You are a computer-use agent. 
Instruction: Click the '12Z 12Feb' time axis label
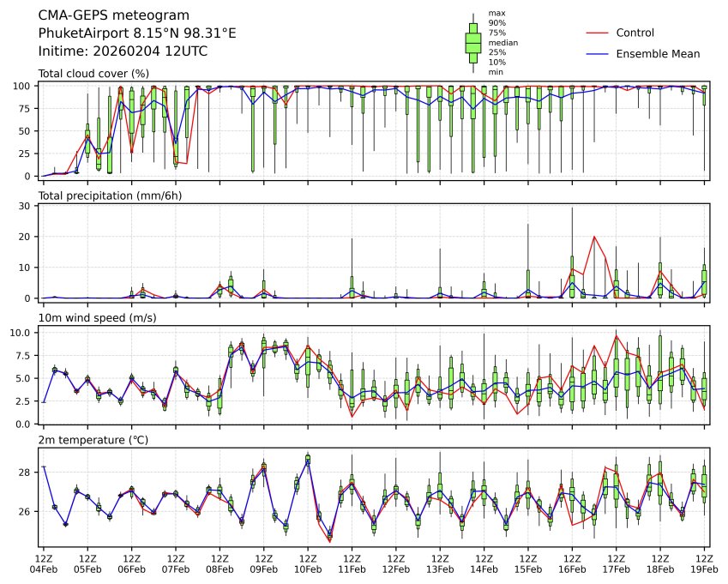[x=396, y=564]
